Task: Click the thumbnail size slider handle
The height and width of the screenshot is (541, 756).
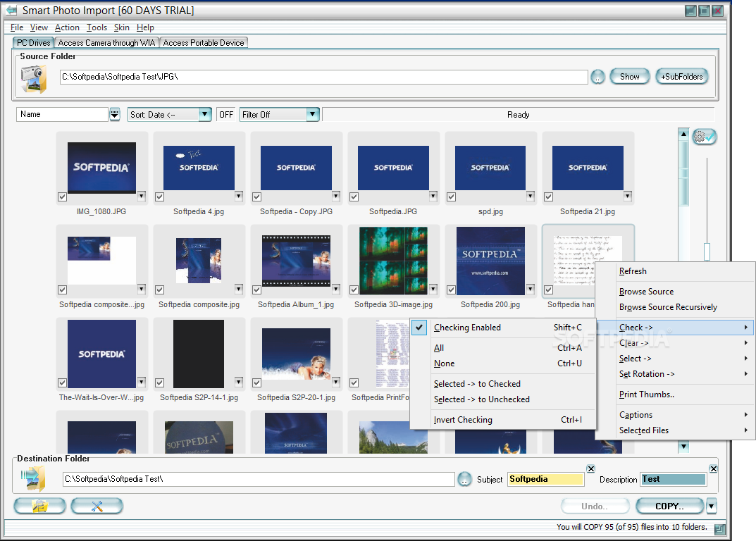Action: pyautogui.click(x=707, y=251)
